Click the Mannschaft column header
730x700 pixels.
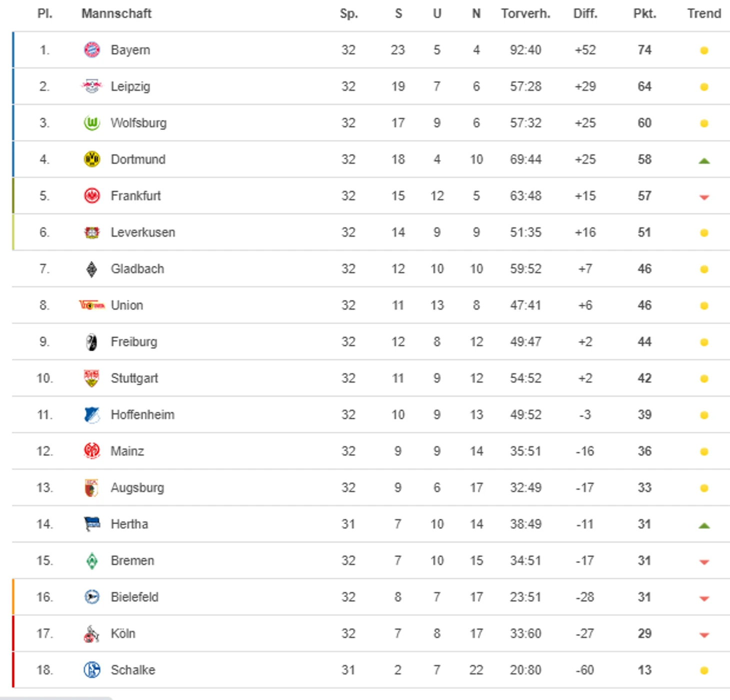tap(116, 13)
